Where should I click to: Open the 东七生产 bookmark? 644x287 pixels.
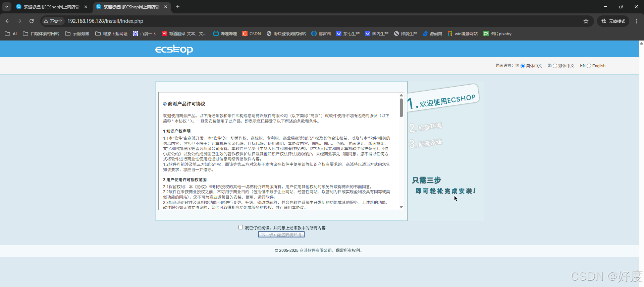[x=348, y=33]
